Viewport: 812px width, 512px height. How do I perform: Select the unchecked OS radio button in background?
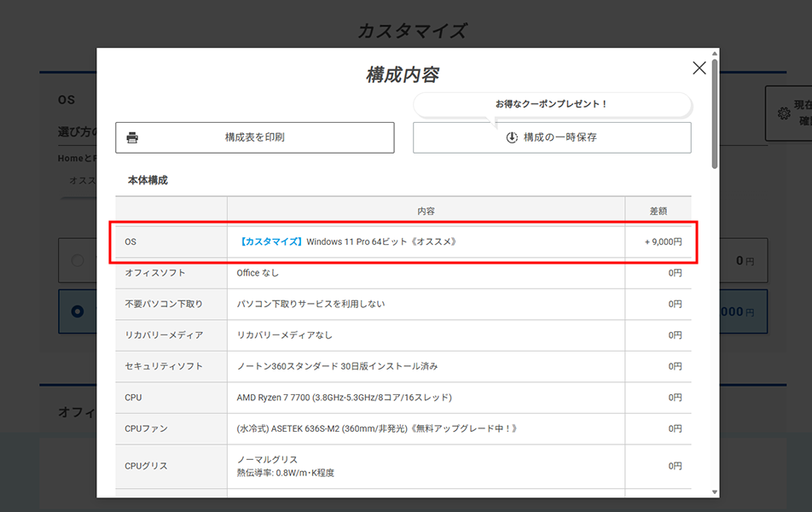coord(78,260)
